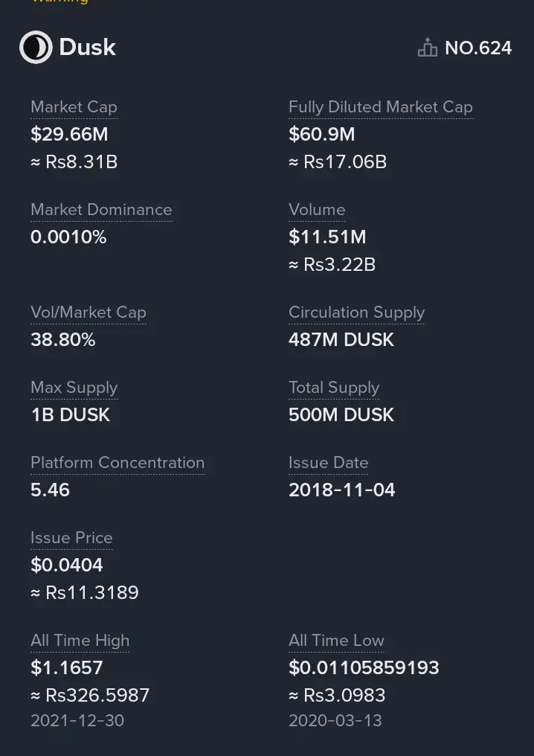
Task: Tap the All Time High label
Action: point(80,641)
